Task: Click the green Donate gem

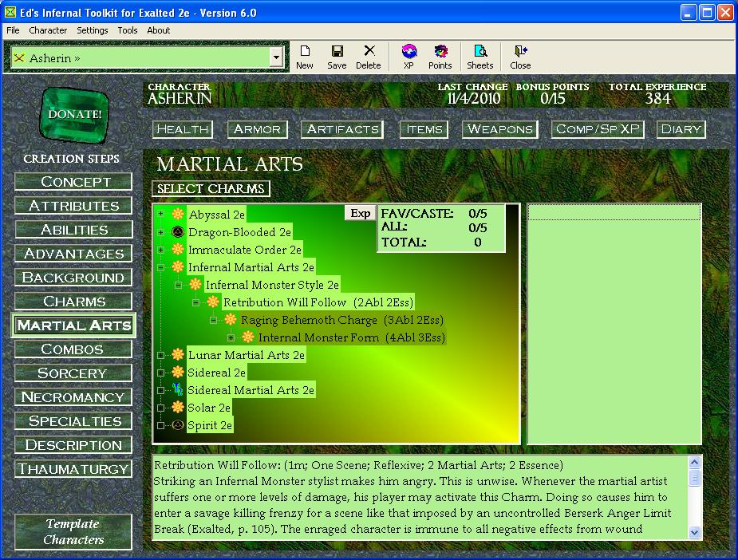Action: click(74, 114)
